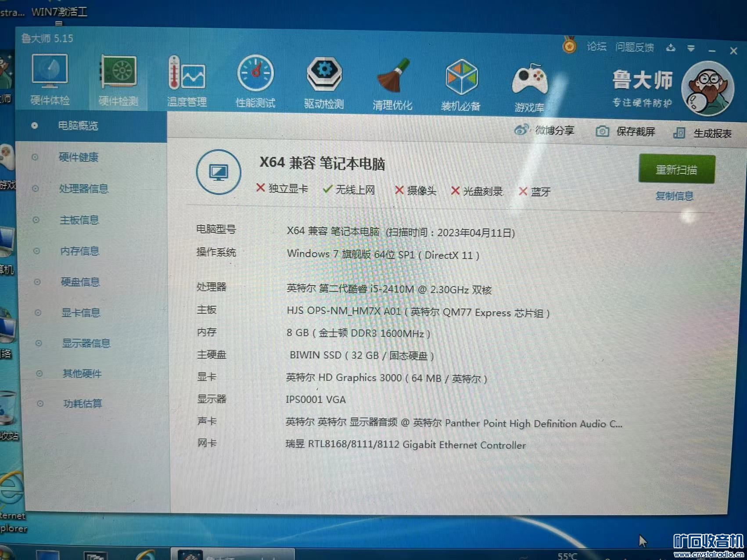Image resolution: width=747 pixels, height=560 pixels.
Task: Open the WIN7激活工 desktop shortcut
Action: (59, 13)
